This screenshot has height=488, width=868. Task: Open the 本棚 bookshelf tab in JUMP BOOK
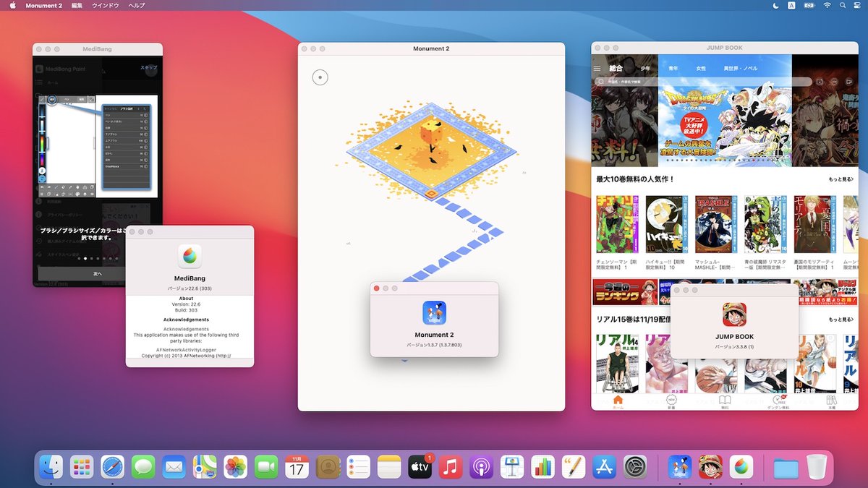click(x=832, y=403)
